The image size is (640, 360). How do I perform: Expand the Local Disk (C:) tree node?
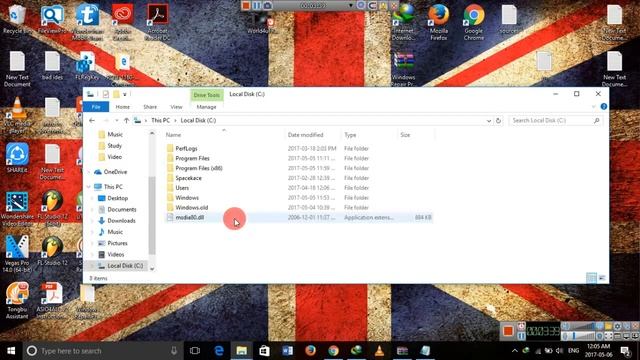point(92,266)
